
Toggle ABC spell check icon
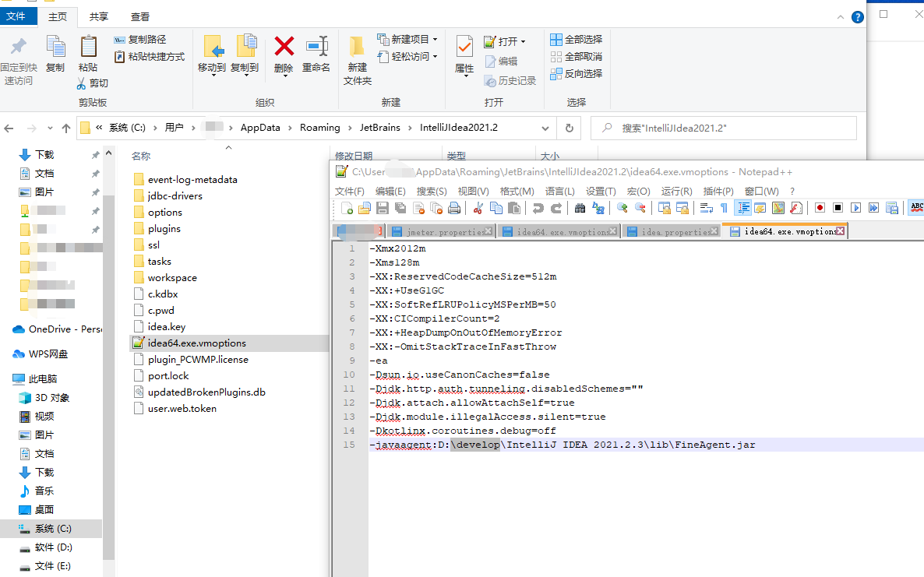(916, 208)
